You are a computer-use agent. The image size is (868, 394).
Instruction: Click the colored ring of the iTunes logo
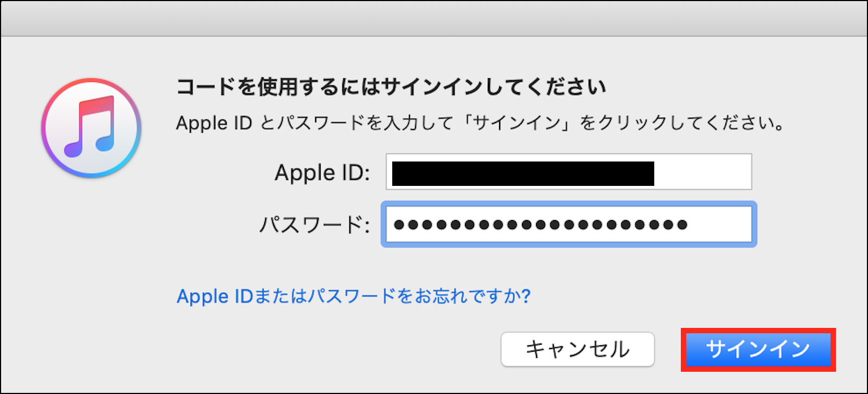tap(48, 128)
